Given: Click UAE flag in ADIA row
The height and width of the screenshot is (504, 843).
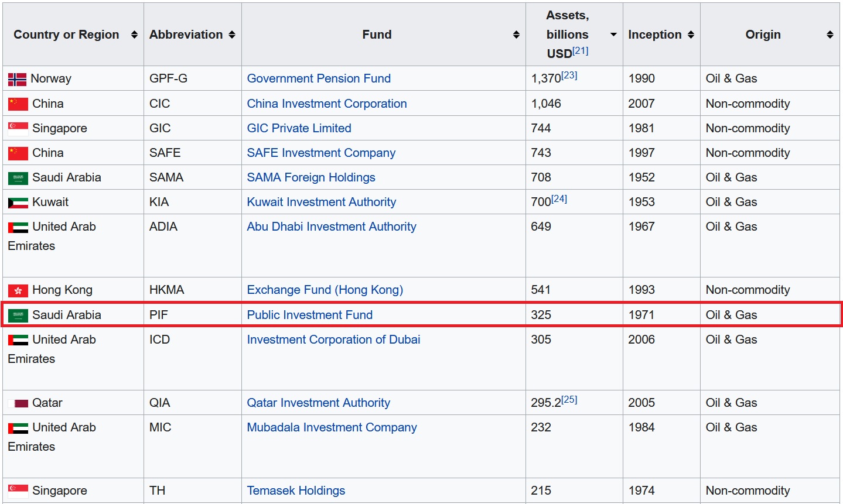Looking at the screenshot, I should pos(18,227).
